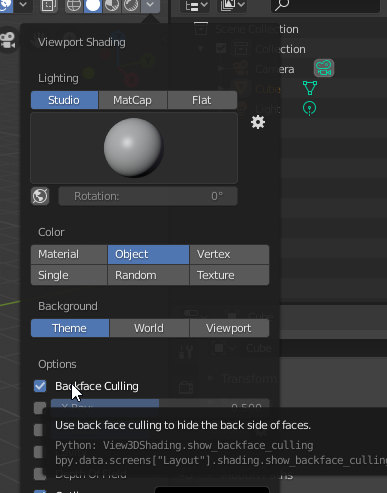Viewport: 387px width, 493px height.
Task: Set color mode to Vertex
Action: (x=229, y=254)
